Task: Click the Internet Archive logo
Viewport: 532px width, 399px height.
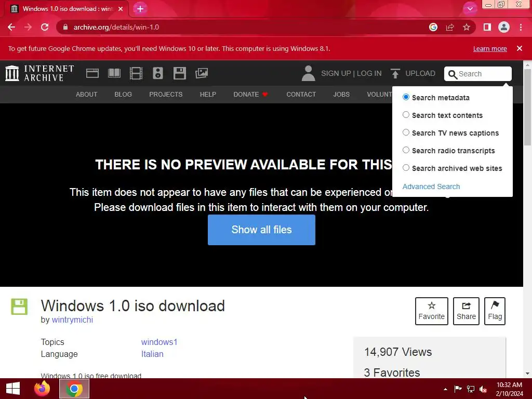Action: point(39,73)
